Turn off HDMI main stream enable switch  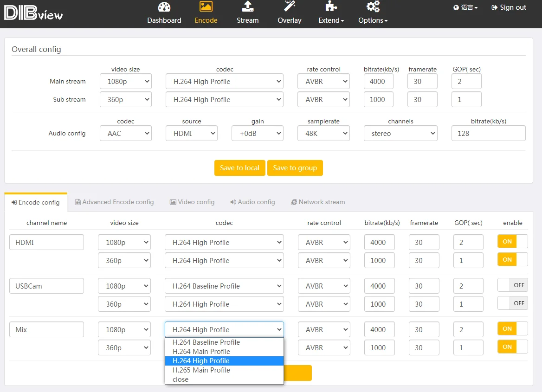(513, 242)
